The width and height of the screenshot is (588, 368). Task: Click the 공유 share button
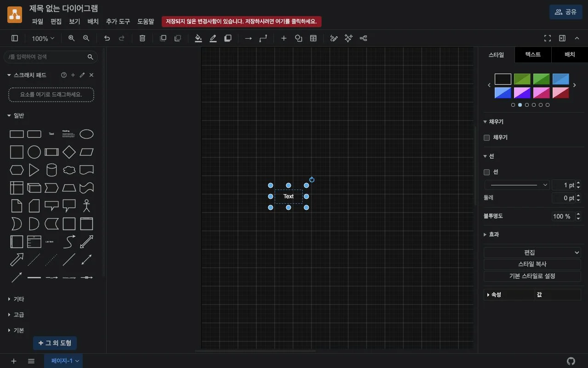click(x=565, y=12)
